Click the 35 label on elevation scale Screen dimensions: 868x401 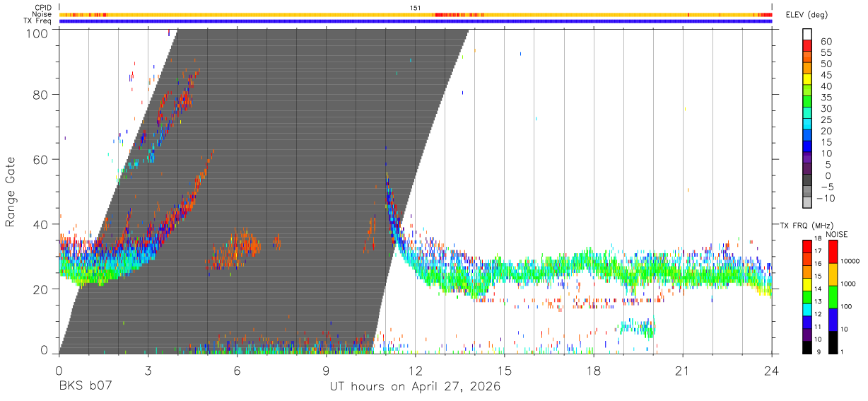pyautogui.click(x=826, y=98)
